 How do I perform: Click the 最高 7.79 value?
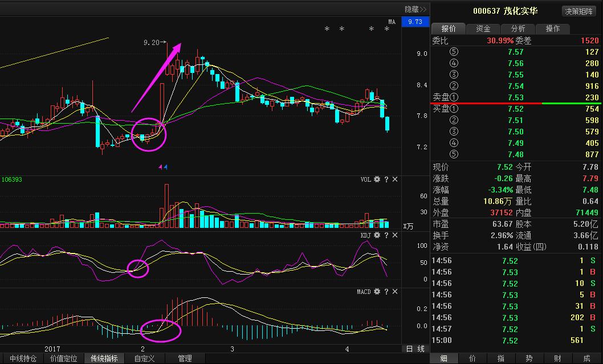pos(590,178)
